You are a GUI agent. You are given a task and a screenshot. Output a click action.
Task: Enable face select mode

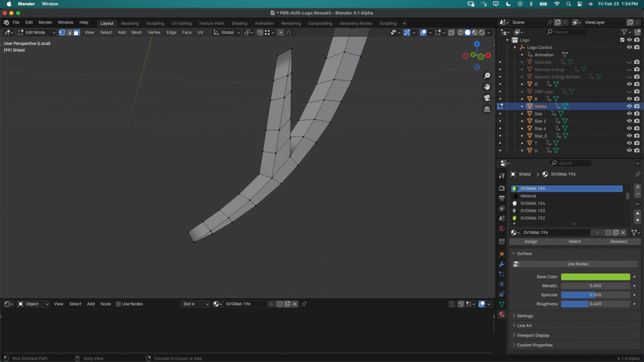tap(76, 32)
